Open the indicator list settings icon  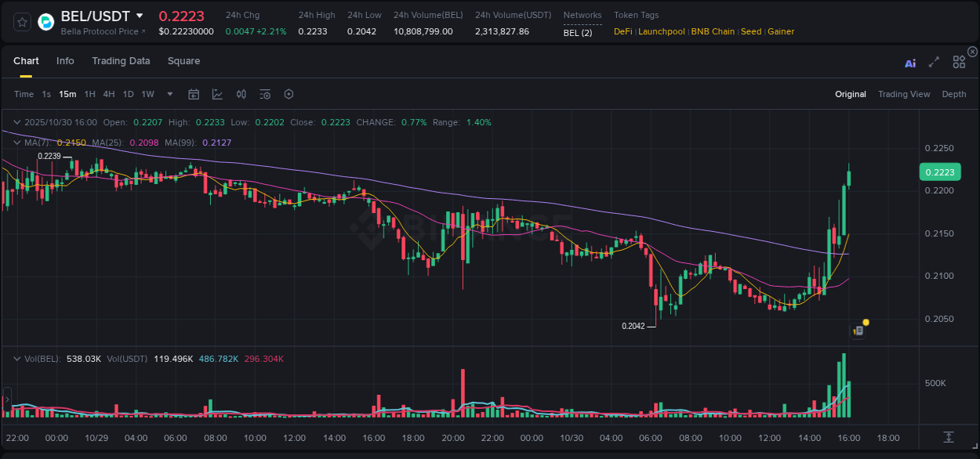click(264, 94)
